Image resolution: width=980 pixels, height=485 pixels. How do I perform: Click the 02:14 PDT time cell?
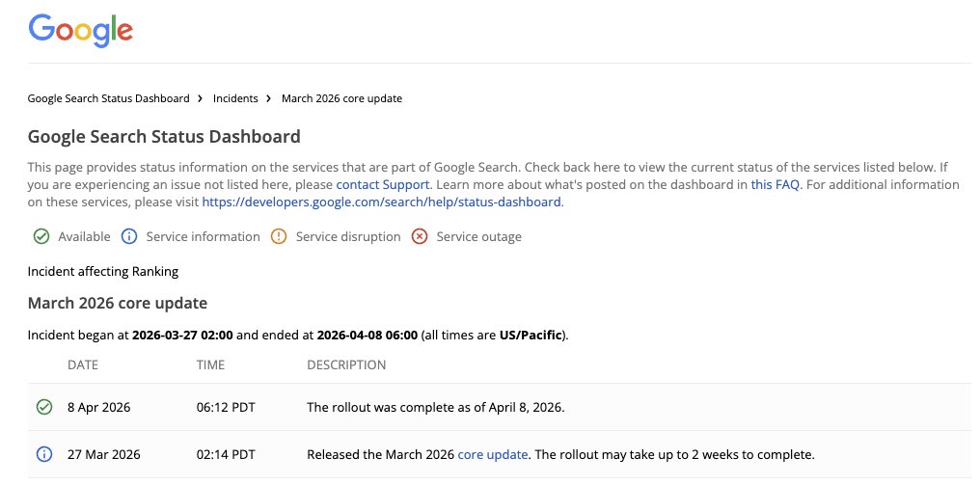226,455
